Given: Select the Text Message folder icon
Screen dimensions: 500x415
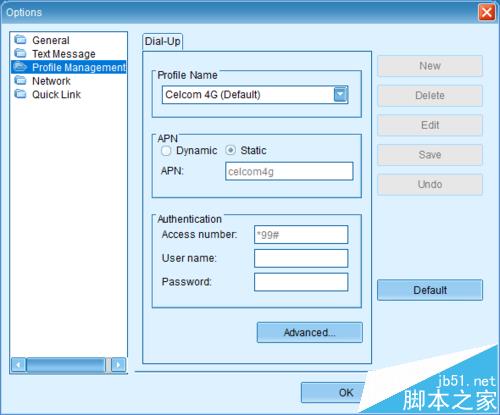Looking at the screenshot, I should click(20, 53).
